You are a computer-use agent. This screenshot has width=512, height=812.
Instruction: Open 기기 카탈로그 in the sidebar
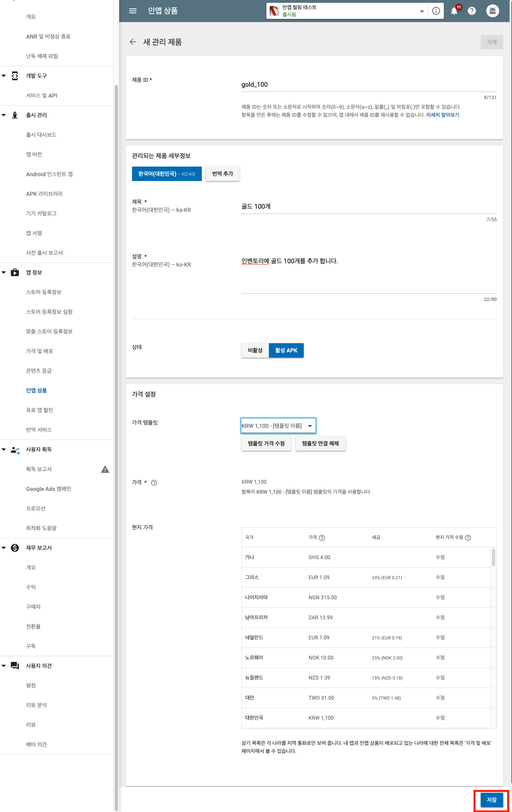click(41, 214)
